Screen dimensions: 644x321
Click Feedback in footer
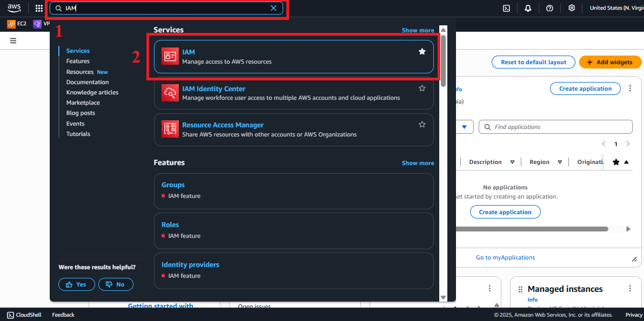(63, 315)
